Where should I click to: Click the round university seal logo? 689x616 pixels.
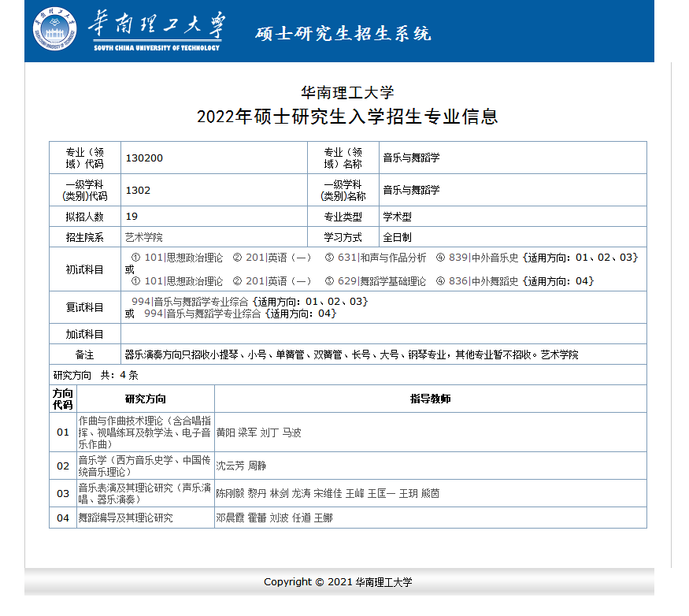(x=55, y=29)
